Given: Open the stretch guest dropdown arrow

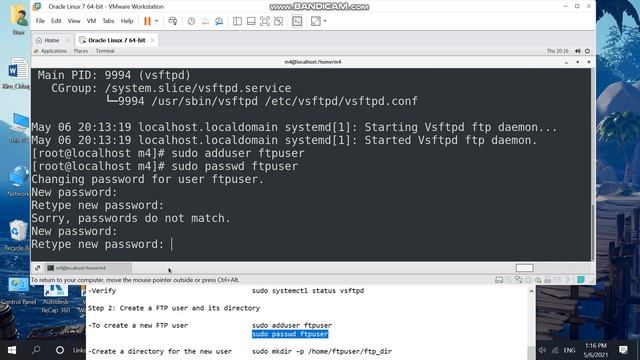Looking at the screenshot, I should click(325, 21).
